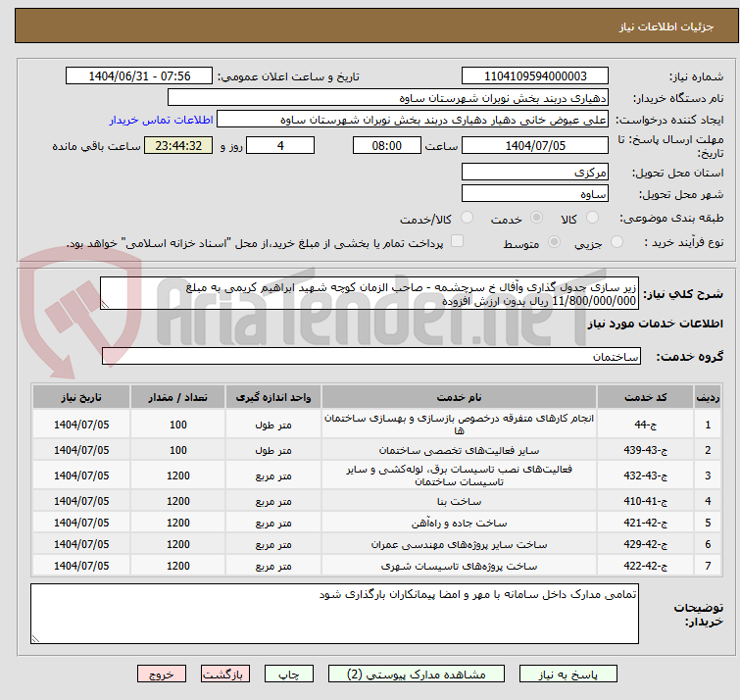Select the جزیی purchase type radio
Viewport: 740px width, 700px height.
coord(617,242)
